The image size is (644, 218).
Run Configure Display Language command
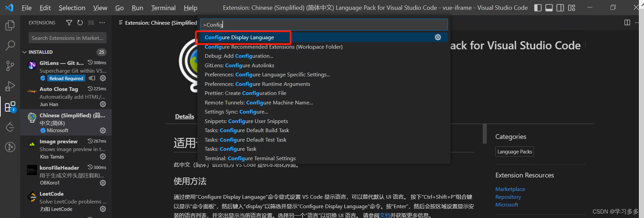[x=324, y=37]
